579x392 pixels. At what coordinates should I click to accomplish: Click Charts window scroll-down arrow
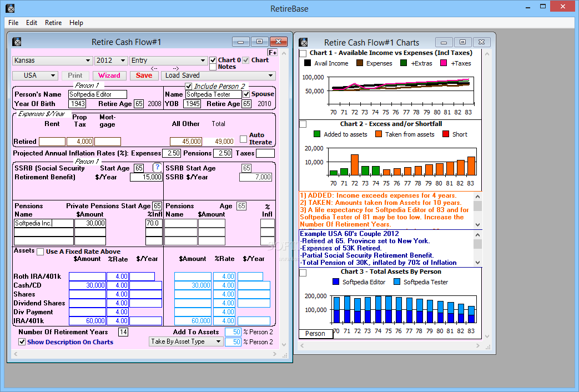point(487,336)
